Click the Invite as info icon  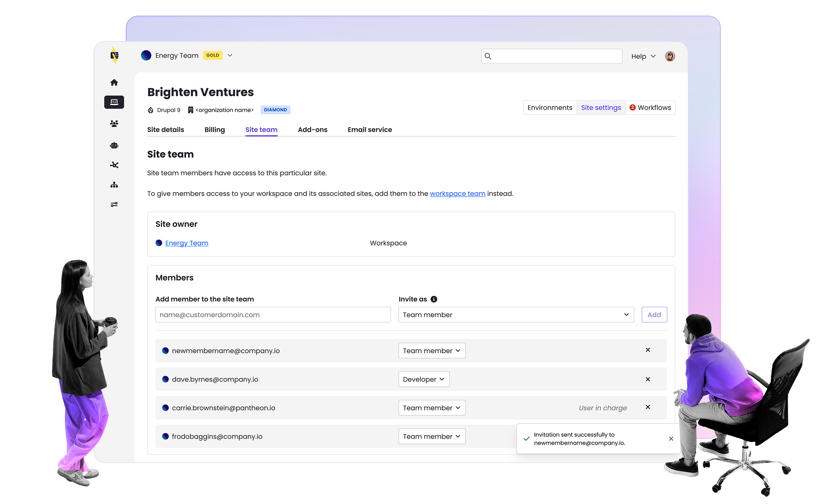434,299
